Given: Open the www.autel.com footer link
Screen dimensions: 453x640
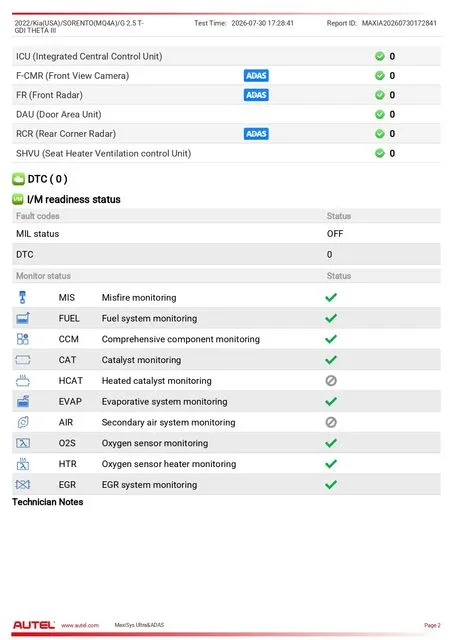Looking at the screenshot, I should pos(80,625).
